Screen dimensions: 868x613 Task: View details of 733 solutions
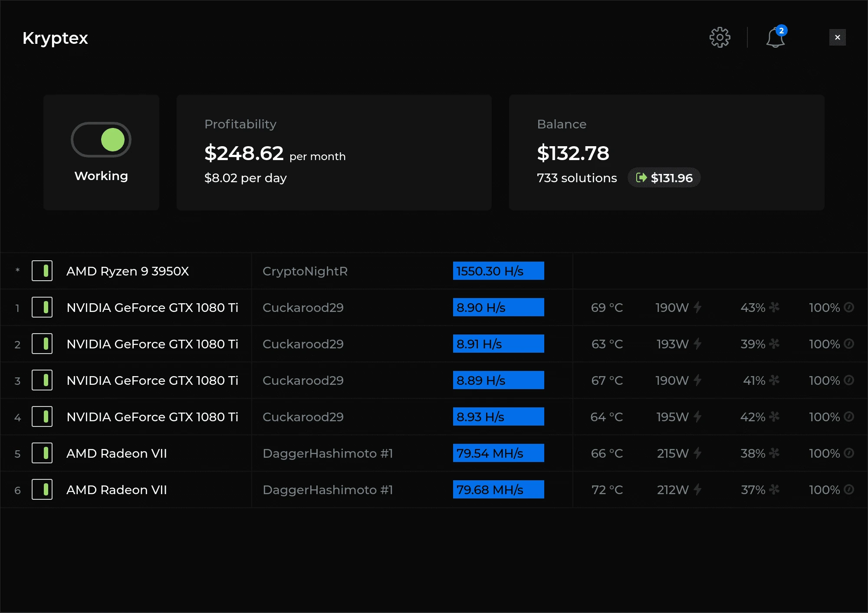pyautogui.click(x=577, y=177)
